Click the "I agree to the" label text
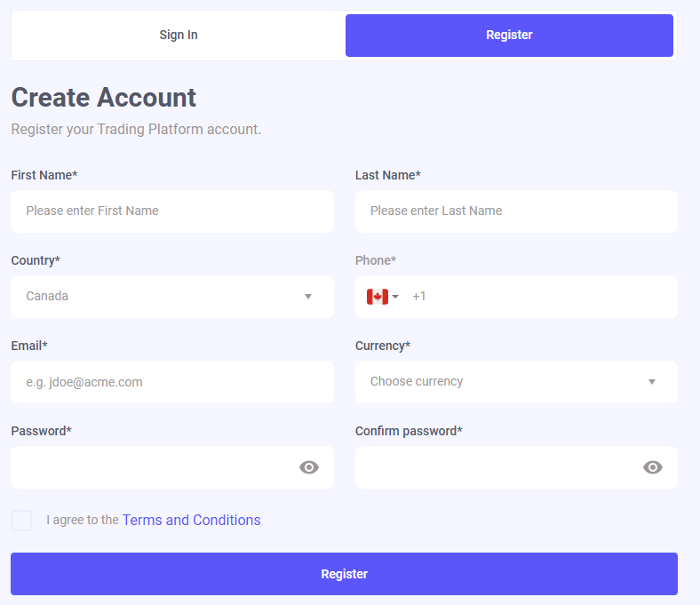 82,521
